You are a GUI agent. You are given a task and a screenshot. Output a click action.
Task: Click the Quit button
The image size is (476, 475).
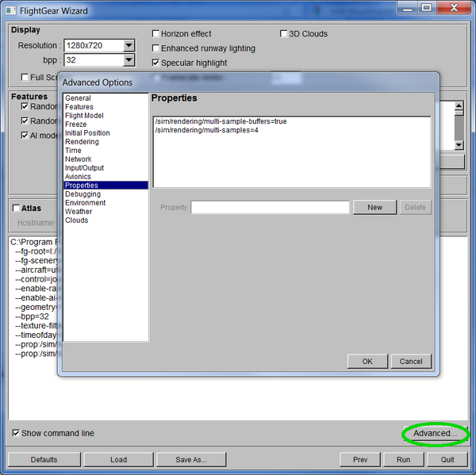pos(447,459)
